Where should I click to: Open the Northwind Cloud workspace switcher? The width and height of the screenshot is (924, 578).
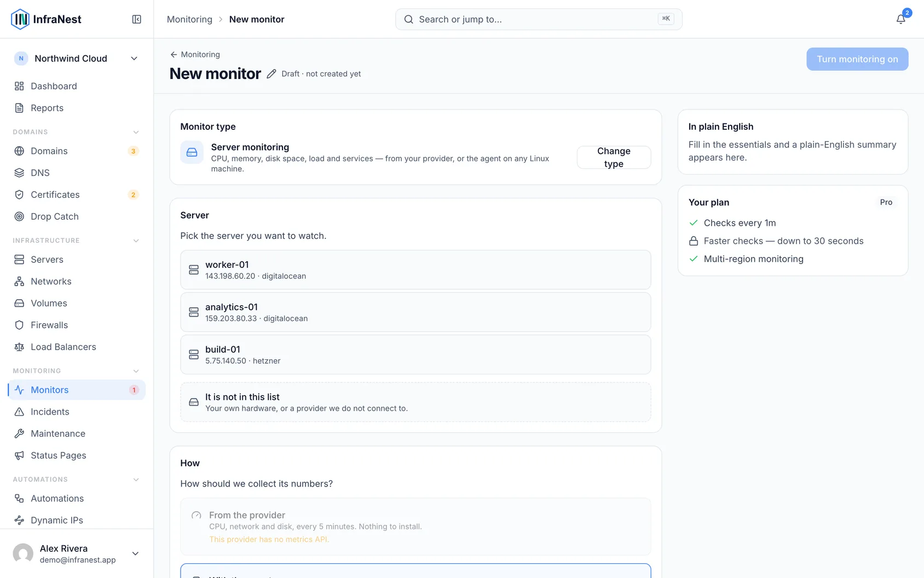click(x=77, y=59)
